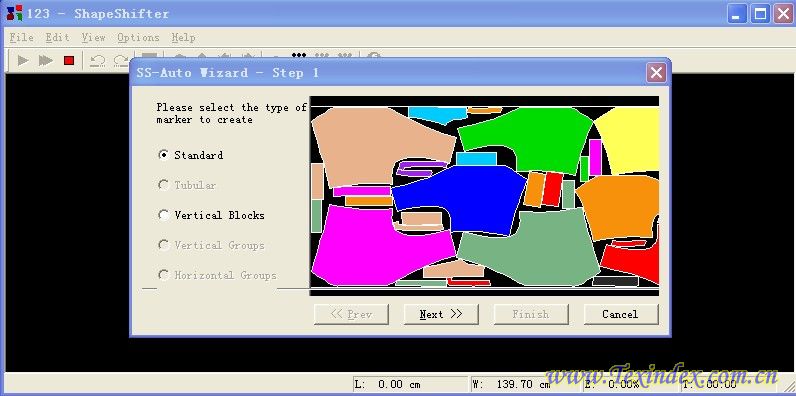Click the ShapeShifter app icon in title bar
The height and width of the screenshot is (396, 796).
pyautogui.click(x=14, y=12)
